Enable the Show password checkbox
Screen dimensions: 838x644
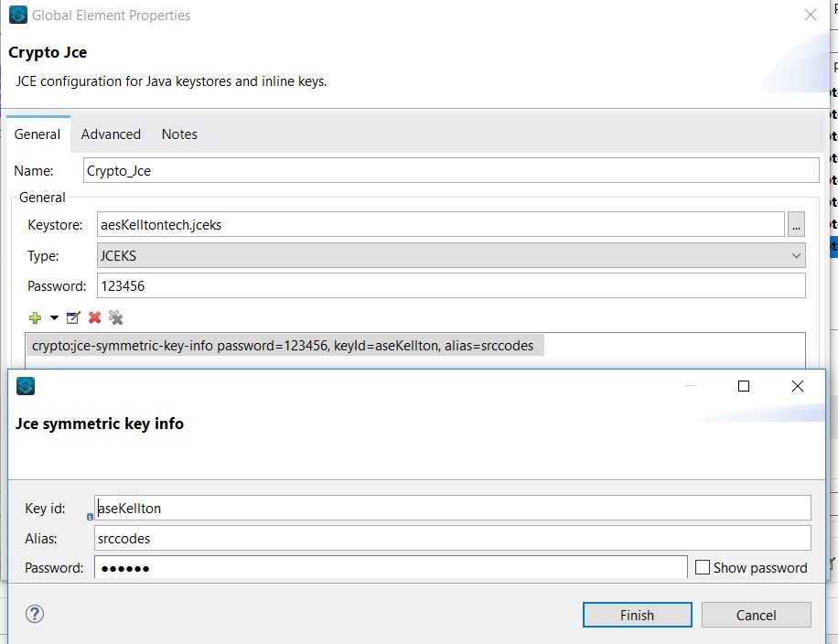(x=703, y=567)
